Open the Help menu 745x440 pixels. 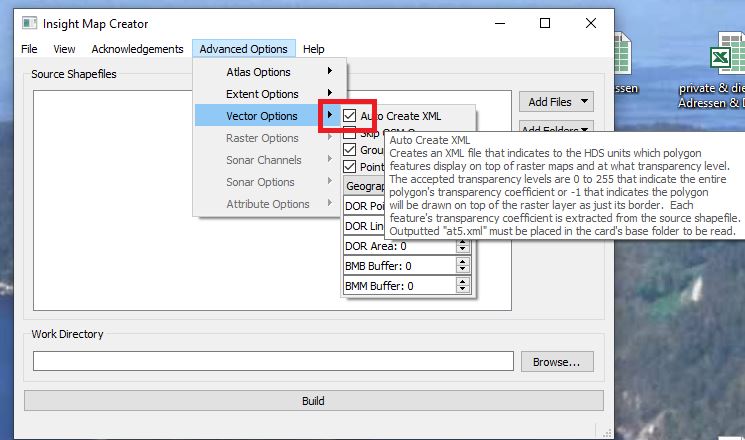point(314,49)
